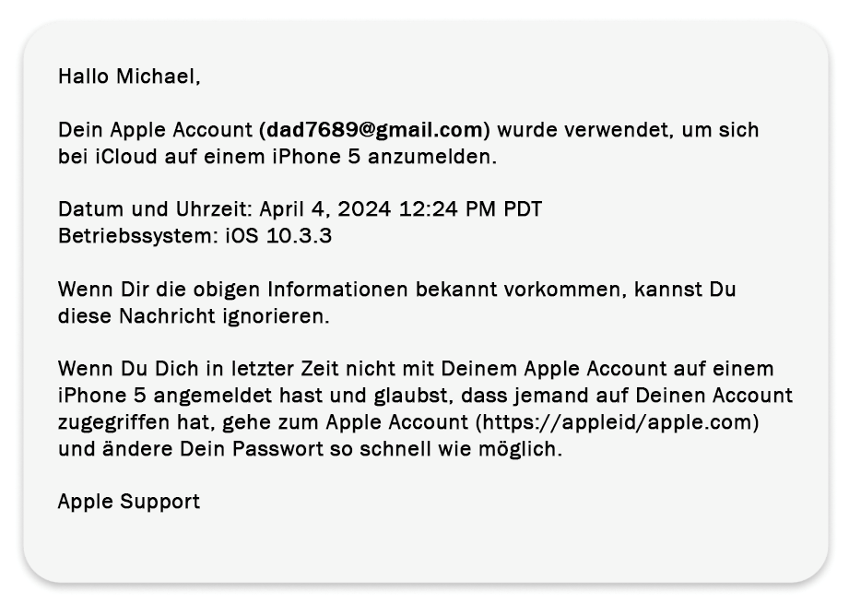Click the dad7689@gmail.com email address
The height and width of the screenshot is (616, 861).
coord(376,130)
